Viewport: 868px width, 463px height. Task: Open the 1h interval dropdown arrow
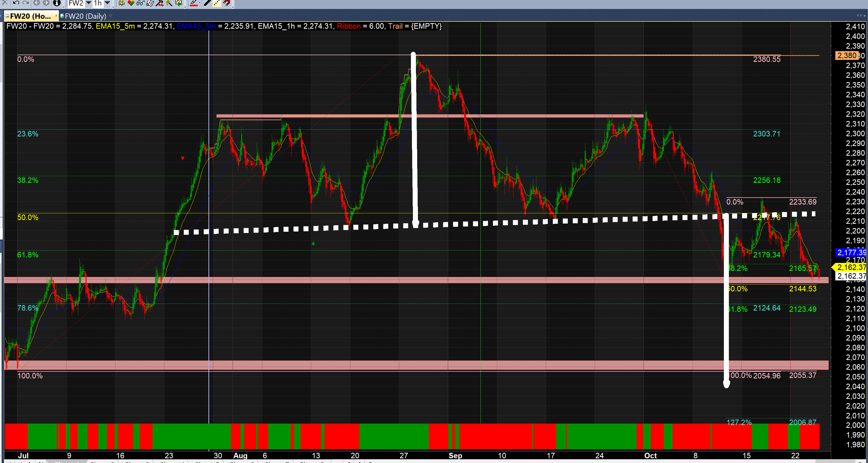(x=107, y=3)
